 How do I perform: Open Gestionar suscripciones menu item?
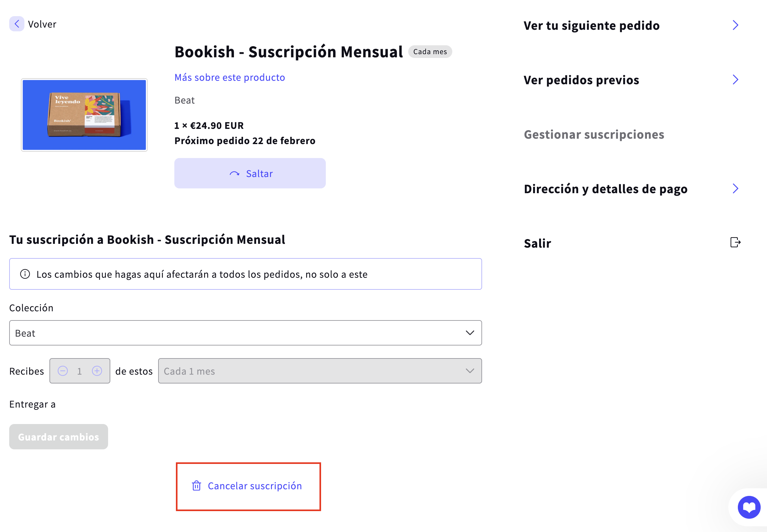coord(594,134)
